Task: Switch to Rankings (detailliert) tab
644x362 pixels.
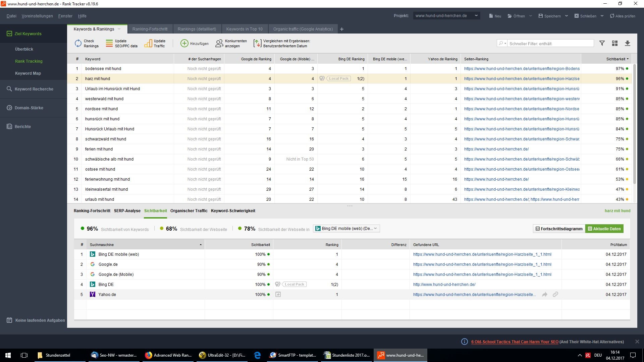Action: 197,29
